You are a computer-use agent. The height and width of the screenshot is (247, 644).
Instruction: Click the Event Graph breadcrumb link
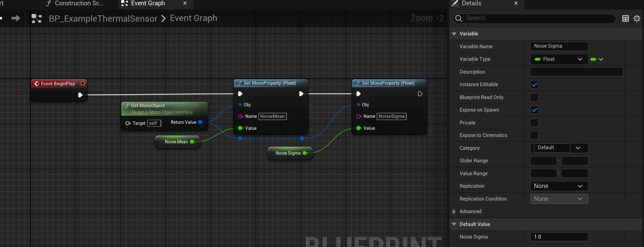(193, 18)
